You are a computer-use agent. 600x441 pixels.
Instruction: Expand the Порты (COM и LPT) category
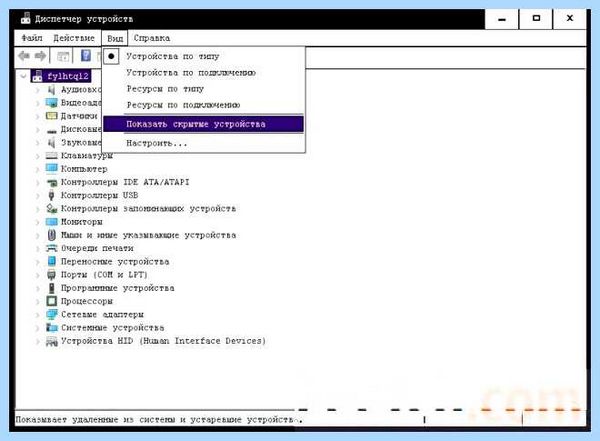(x=38, y=275)
